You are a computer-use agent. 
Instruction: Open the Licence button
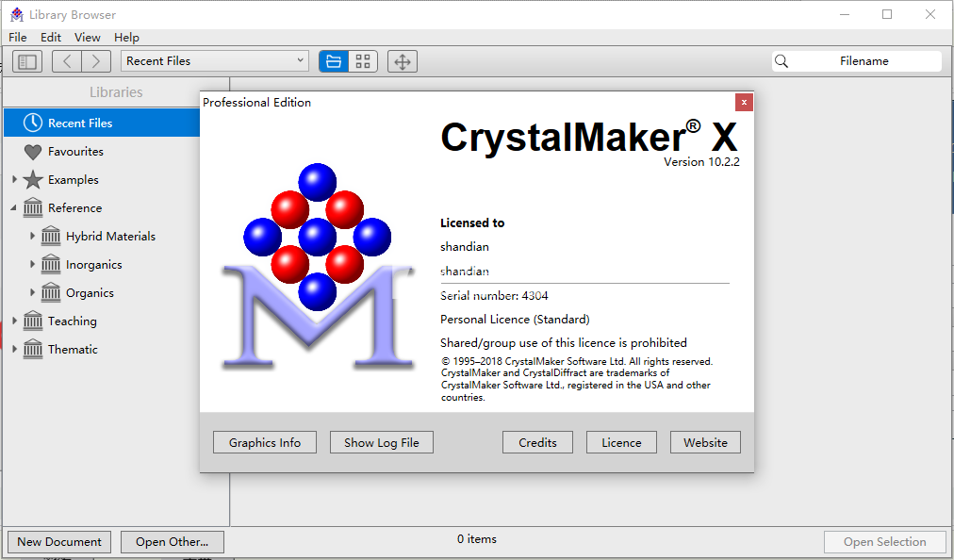click(621, 442)
